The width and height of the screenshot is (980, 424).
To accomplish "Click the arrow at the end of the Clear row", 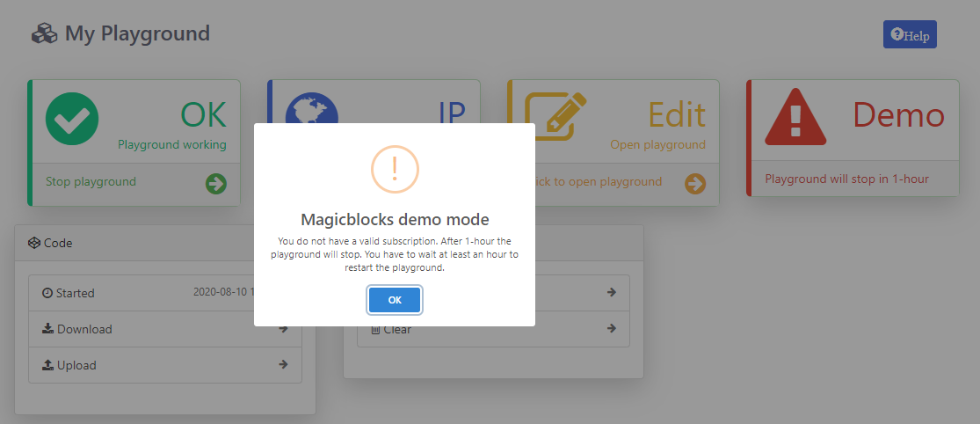I will coord(612,328).
